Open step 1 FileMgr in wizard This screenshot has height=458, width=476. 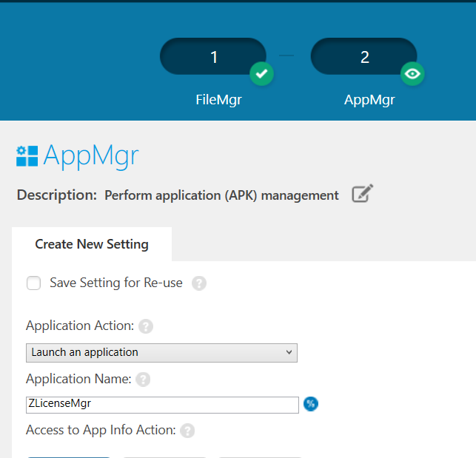[x=213, y=56]
